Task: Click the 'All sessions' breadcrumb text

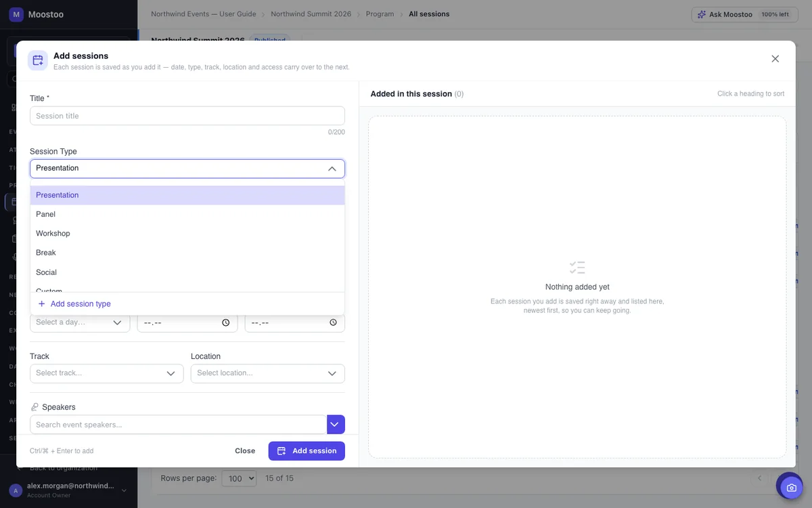Action: coord(429,14)
